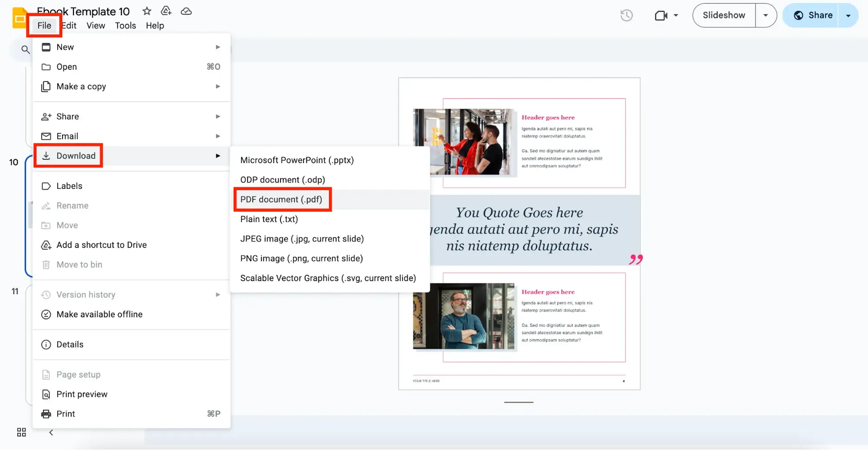
Task: Click the Ebook Template 10 title
Action: click(x=83, y=11)
